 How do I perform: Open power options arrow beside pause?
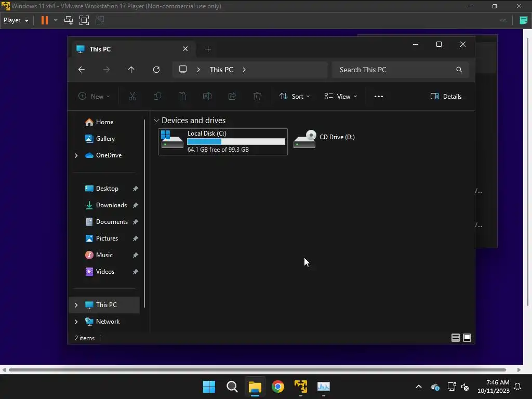click(x=56, y=20)
